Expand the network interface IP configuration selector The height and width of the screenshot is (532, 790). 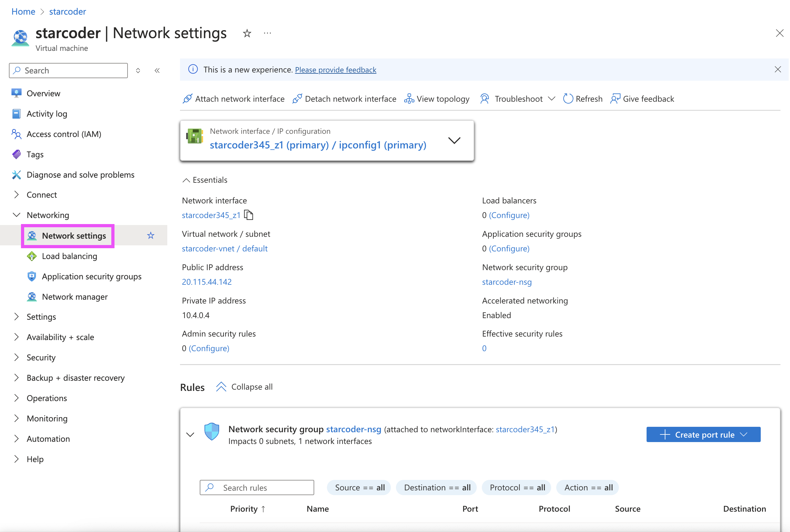(x=454, y=140)
